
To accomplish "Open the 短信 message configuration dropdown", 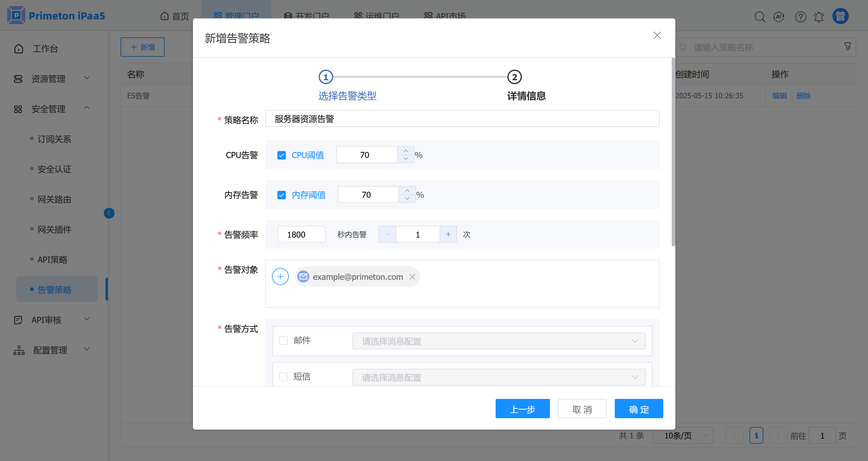I will [x=499, y=377].
